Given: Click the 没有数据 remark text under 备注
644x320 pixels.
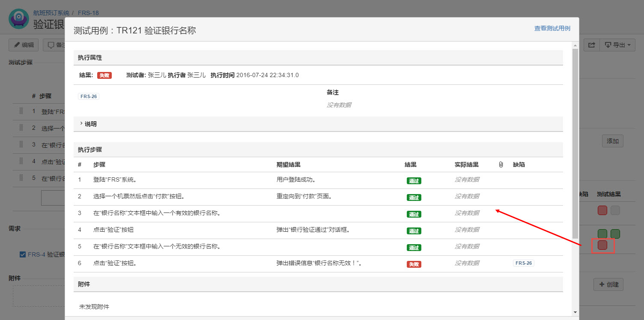Looking at the screenshot, I should coord(339,105).
